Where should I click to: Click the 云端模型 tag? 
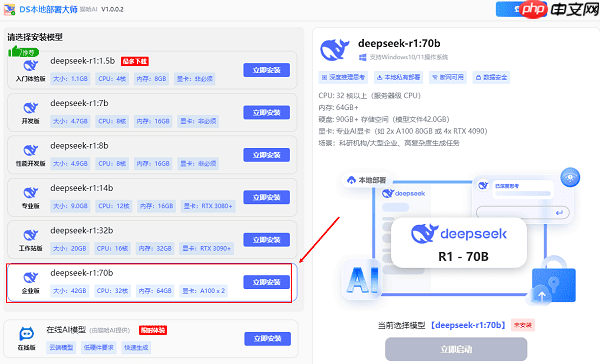click(x=62, y=348)
